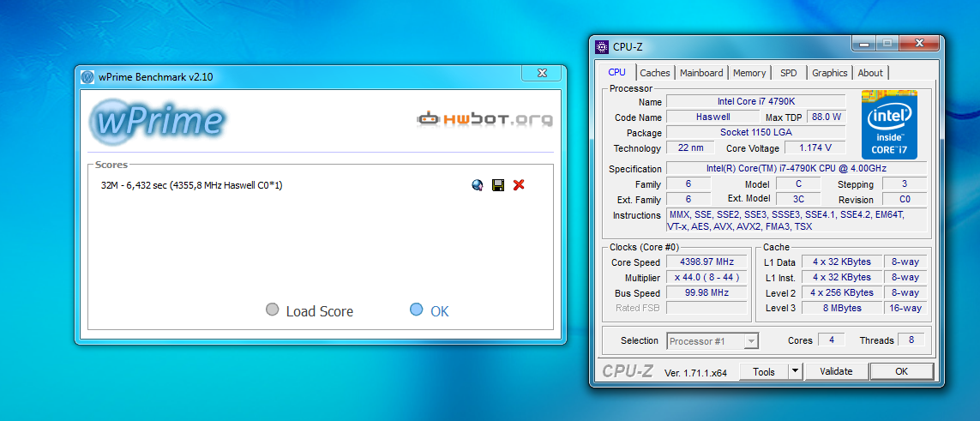The width and height of the screenshot is (980, 421).
Task: Click the Stepping 3 value
Action: [905, 183]
